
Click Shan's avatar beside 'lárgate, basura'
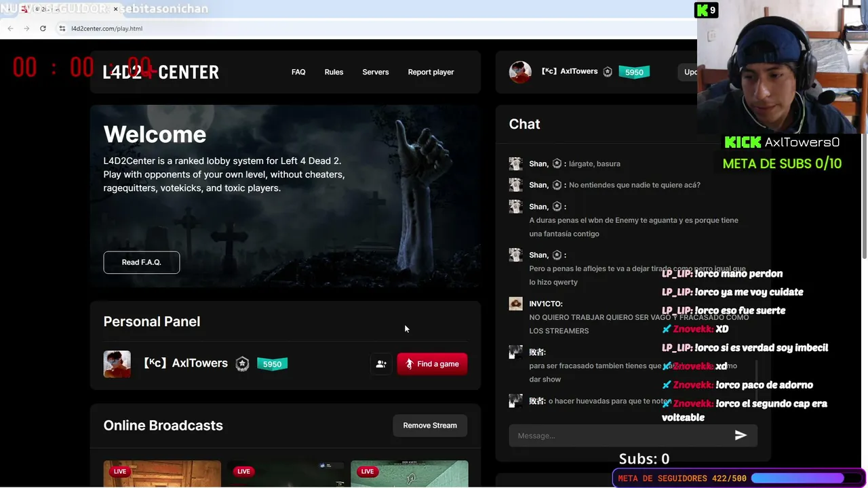point(515,164)
